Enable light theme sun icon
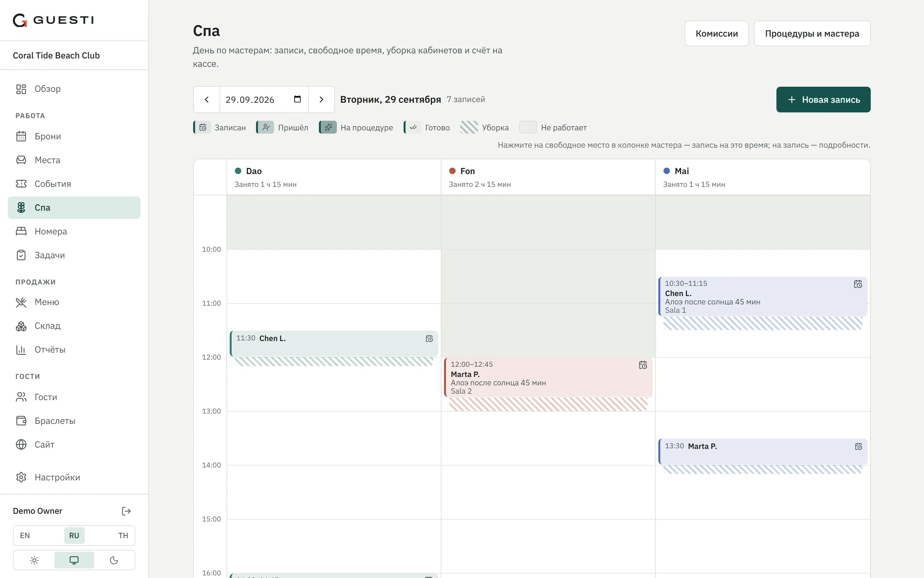Screen dimensions: 924x578 tap(34, 560)
